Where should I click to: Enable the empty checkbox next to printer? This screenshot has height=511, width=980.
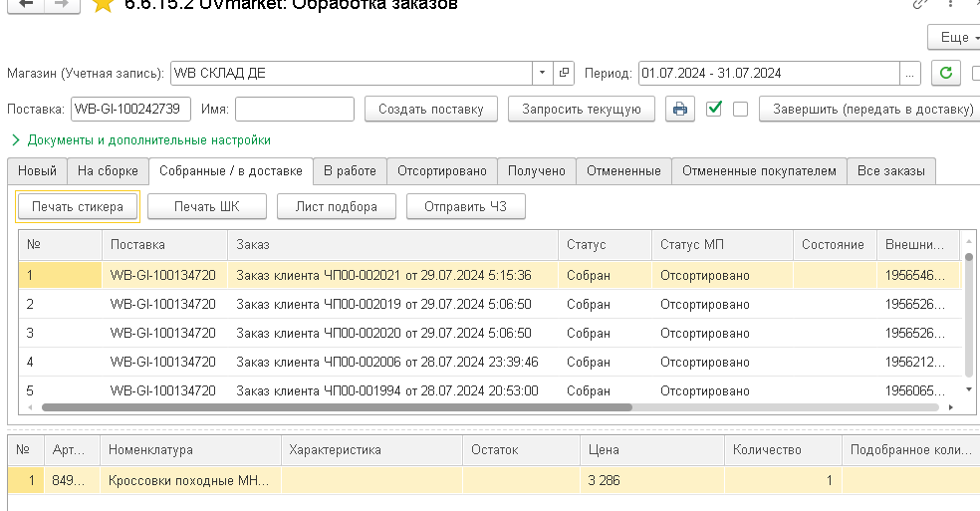click(740, 109)
